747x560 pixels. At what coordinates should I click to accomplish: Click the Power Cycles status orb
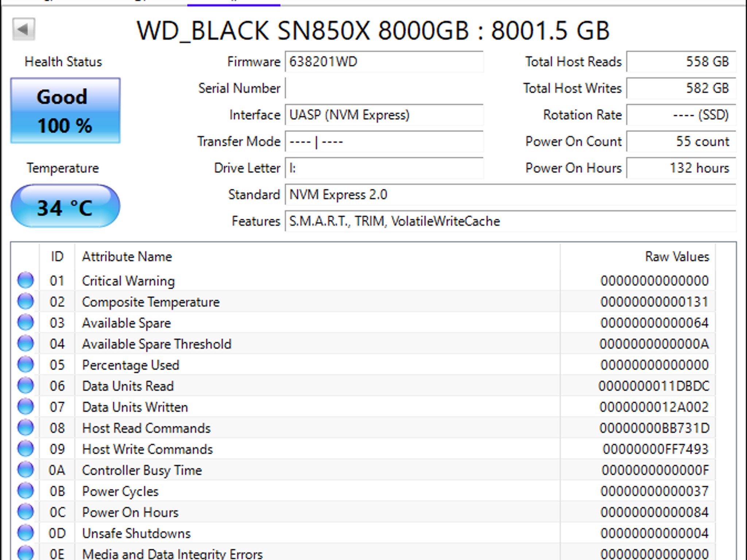pos(26,491)
